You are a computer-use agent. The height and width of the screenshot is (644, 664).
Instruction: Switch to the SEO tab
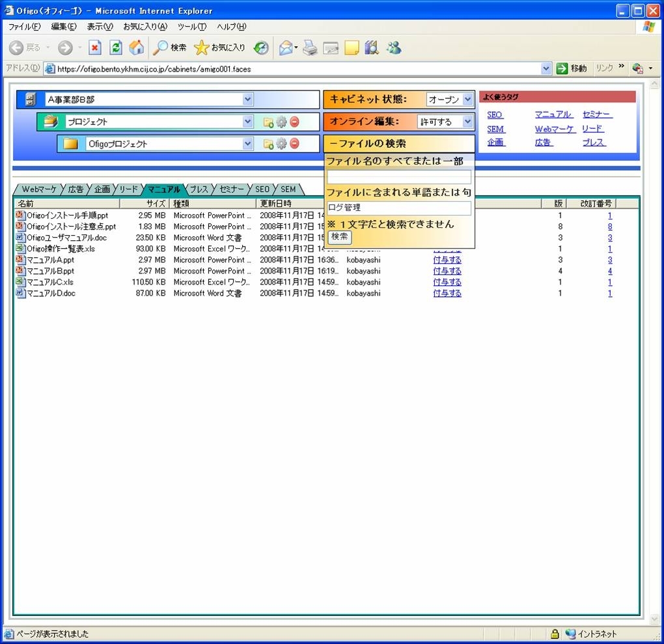click(262, 189)
